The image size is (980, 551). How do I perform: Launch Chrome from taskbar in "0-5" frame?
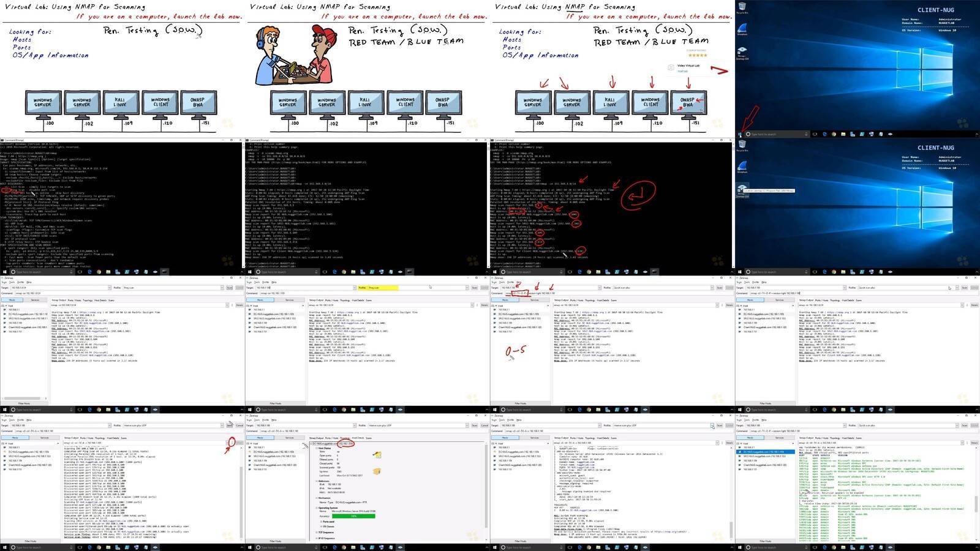[x=589, y=410]
